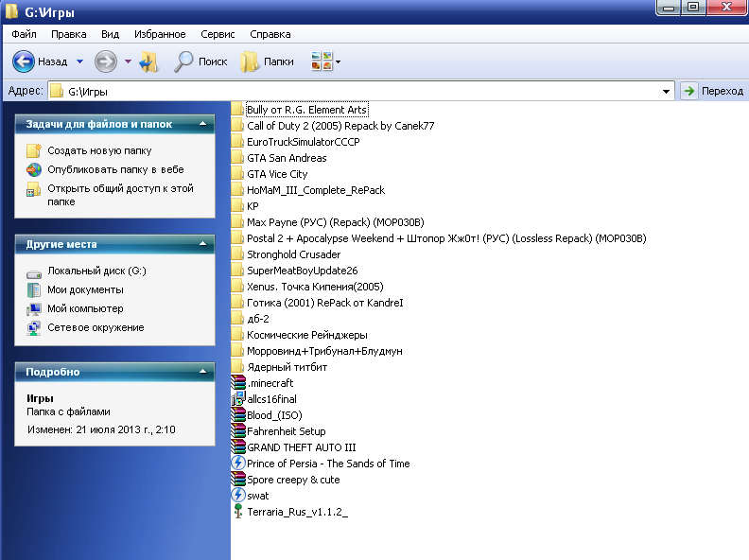The height and width of the screenshot is (560, 749).
Task: Select the Terraria_Rus_v1.1.2_ file
Action: (289, 512)
